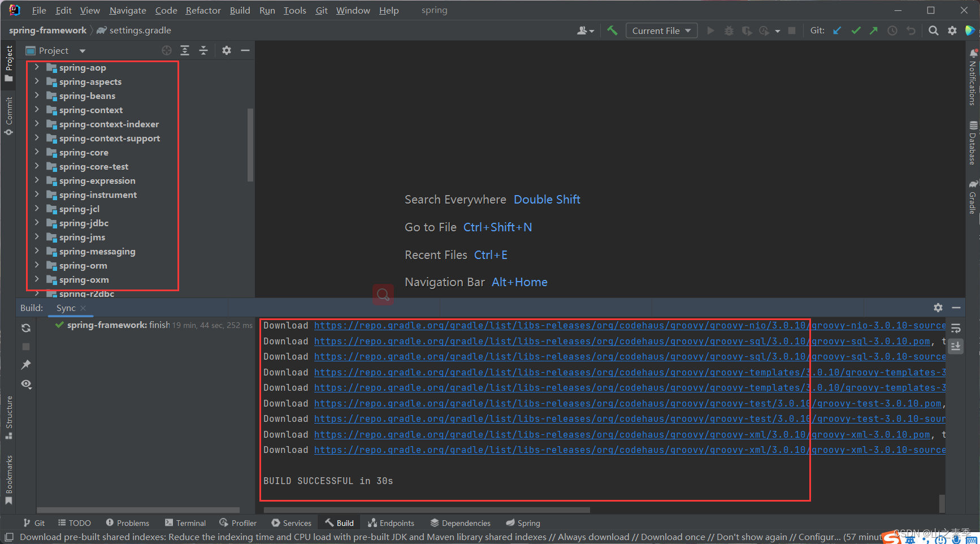Open the File menu
The width and height of the screenshot is (980, 544).
39,10
